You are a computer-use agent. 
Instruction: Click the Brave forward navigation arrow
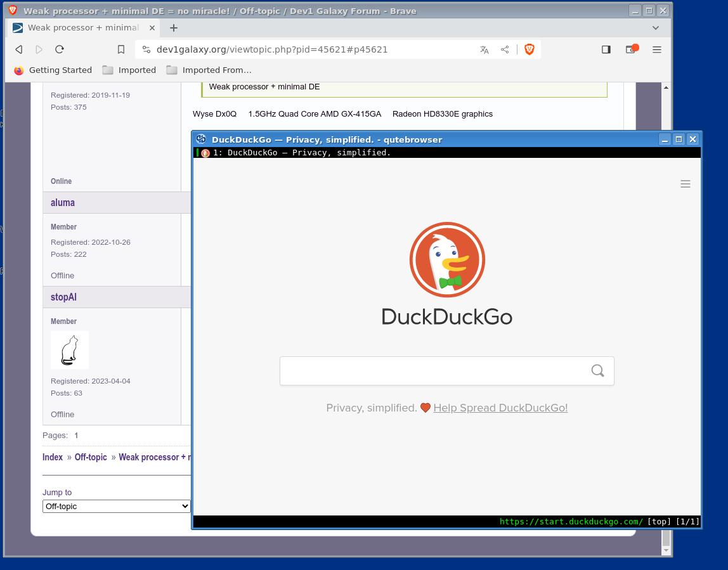point(39,49)
